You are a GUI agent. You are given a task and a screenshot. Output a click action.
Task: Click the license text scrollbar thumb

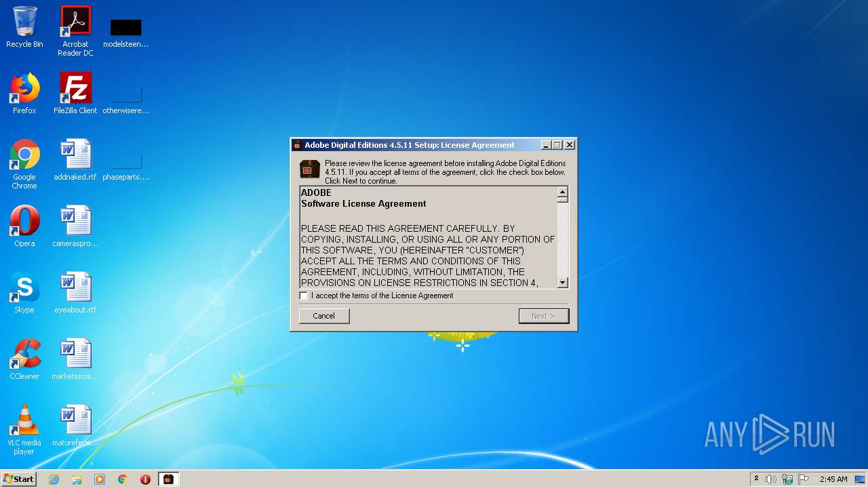click(x=562, y=200)
